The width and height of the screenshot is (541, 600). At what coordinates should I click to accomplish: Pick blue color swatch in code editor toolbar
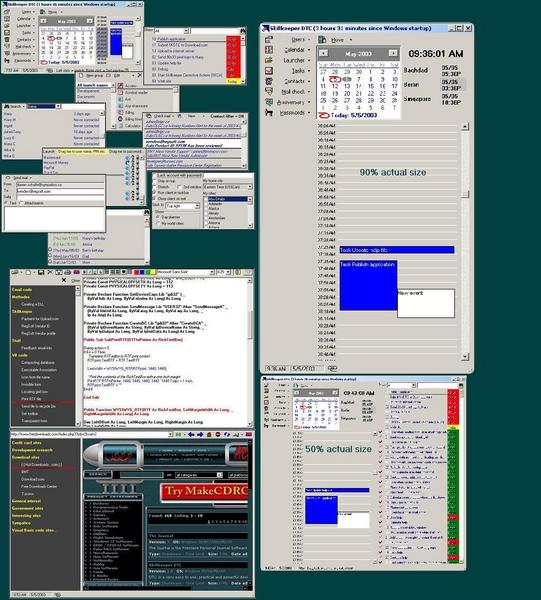(x=142, y=272)
